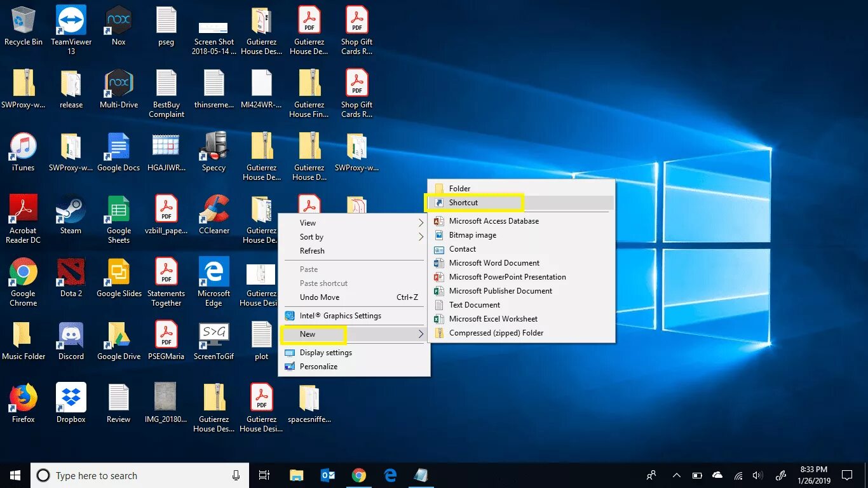This screenshot has width=868, height=488.
Task: Open Wi-Fi network status in tray
Action: coord(738,475)
